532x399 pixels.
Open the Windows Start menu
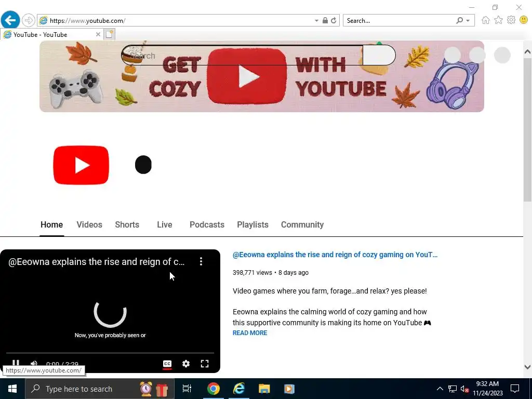point(12,389)
